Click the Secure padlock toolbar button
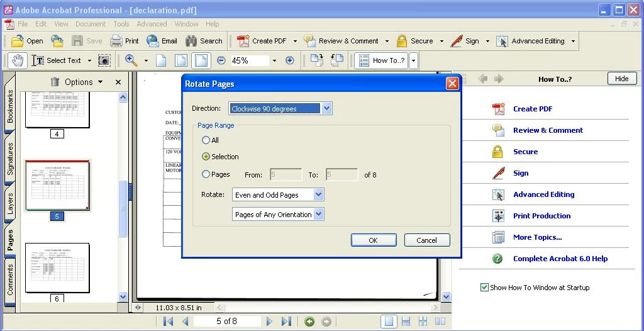 (x=414, y=41)
